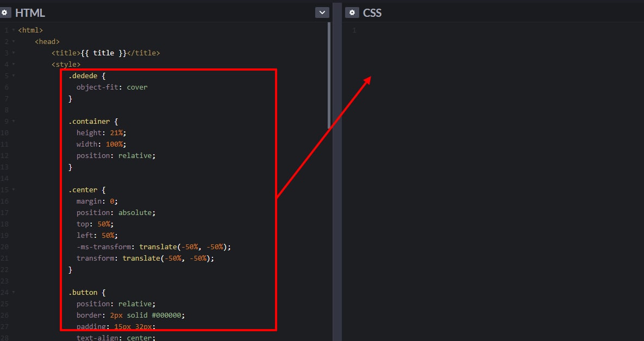Place cursor on the object-fit: cover line
This screenshot has height=341, width=644.
click(112, 87)
